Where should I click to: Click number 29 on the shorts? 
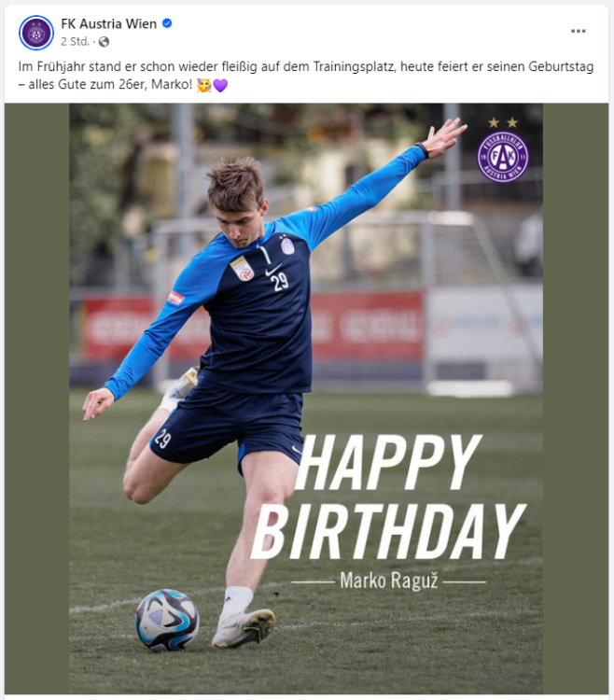pyautogui.click(x=163, y=439)
